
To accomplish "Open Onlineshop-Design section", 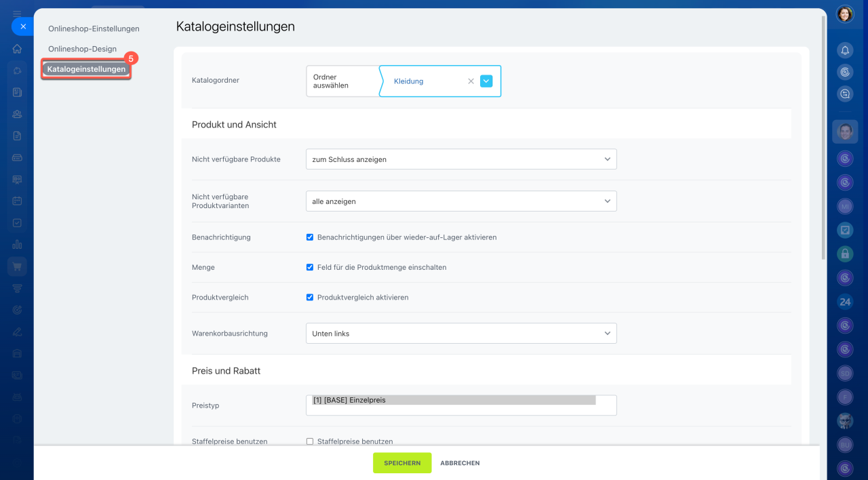I will [82, 49].
